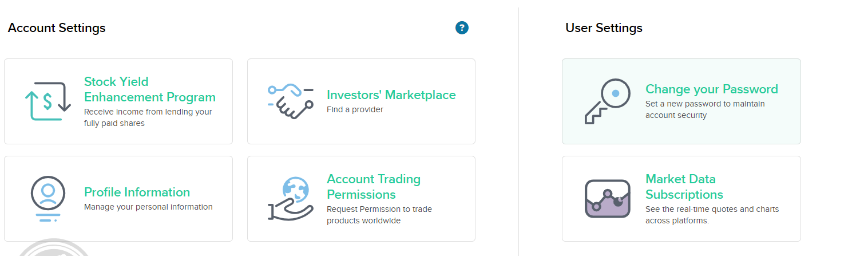868x256 pixels.
Task: Click the Profile Information person icon
Action: pos(48,198)
